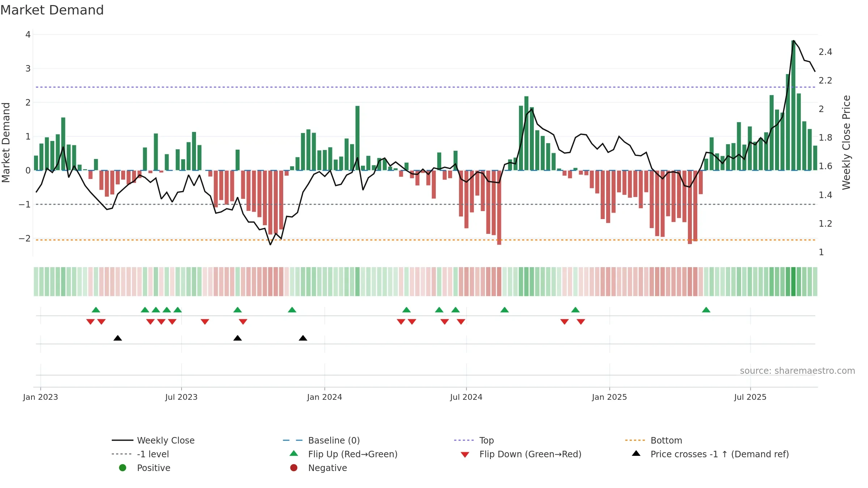
Task: Click the Jul 2023 x-axis label
Action: [182, 397]
